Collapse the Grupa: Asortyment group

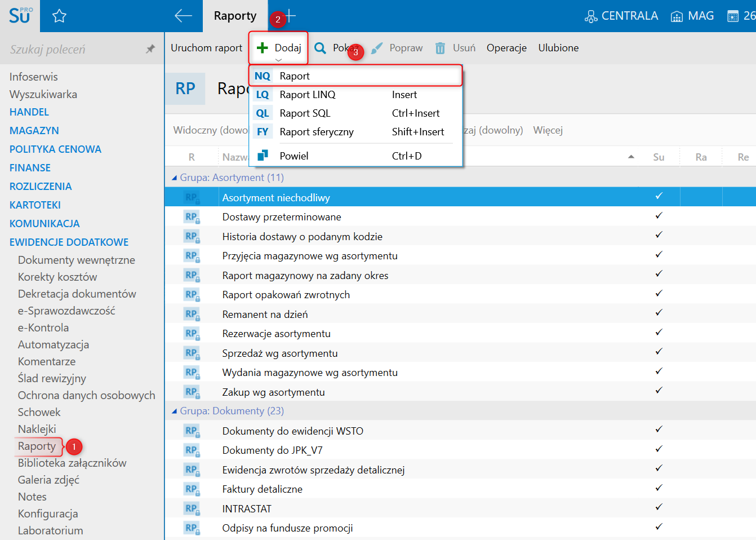coord(174,178)
